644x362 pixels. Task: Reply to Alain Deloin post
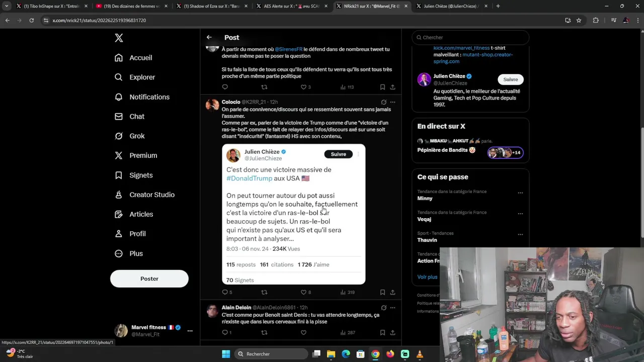225,332
